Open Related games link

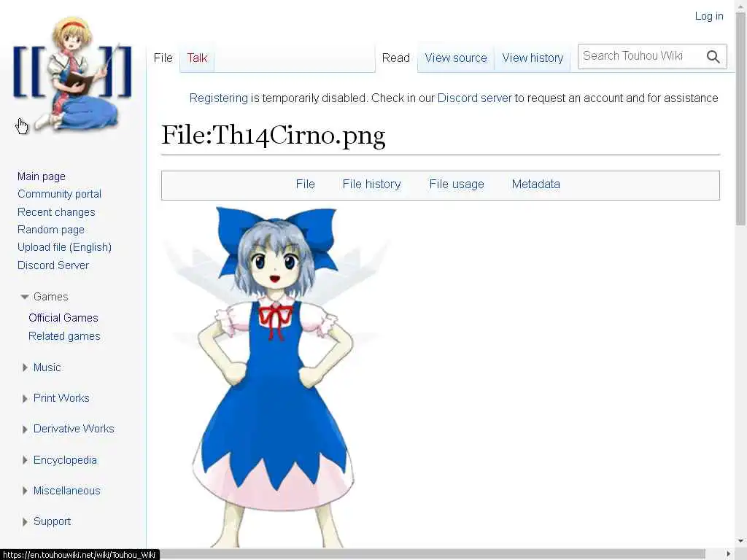point(64,336)
